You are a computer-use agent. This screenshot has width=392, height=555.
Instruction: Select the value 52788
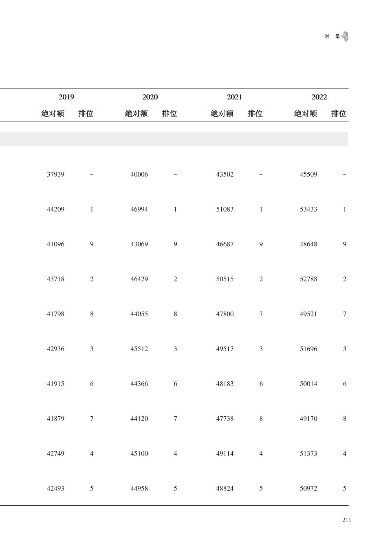pyautogui.click(x=308, y=279)
